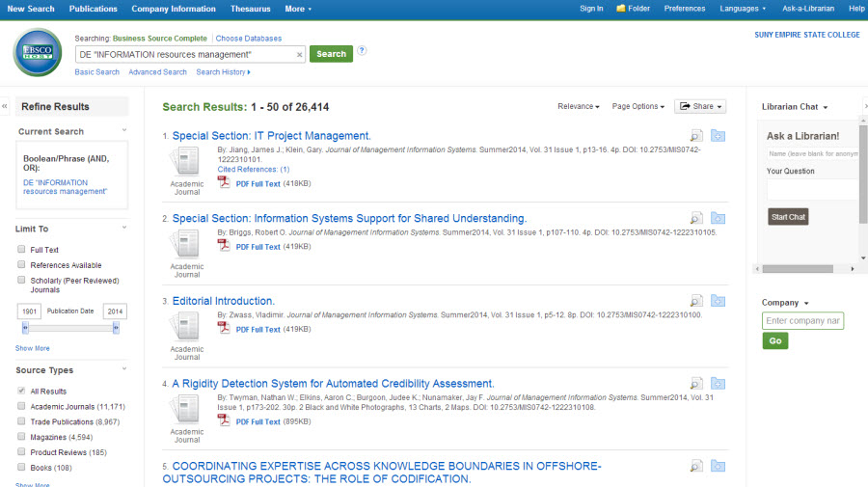This screenshot has width=868, height=487.
Task: Preview the Coordinating Expertise result magnifier icon
Action: coord(696,466)
